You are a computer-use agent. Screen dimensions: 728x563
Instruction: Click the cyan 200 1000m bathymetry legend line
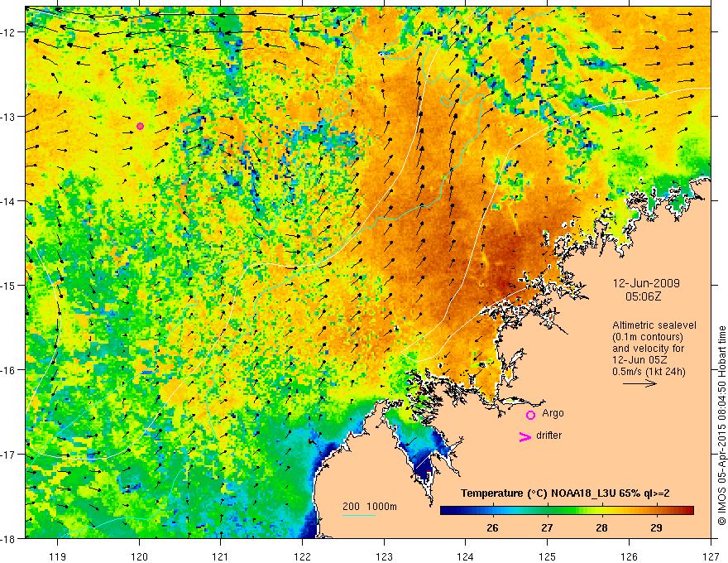pyautogui.click(x=359, y=515)
